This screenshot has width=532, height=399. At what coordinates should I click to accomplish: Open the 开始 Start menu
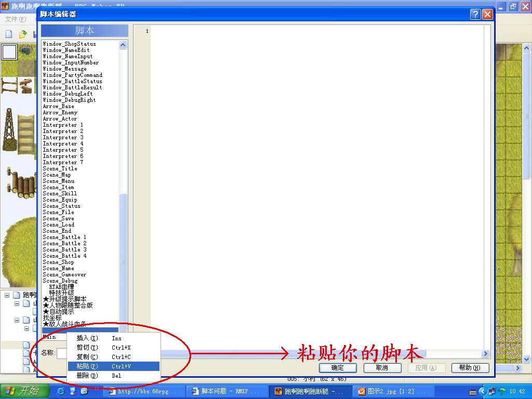click(x=24, y=391)
